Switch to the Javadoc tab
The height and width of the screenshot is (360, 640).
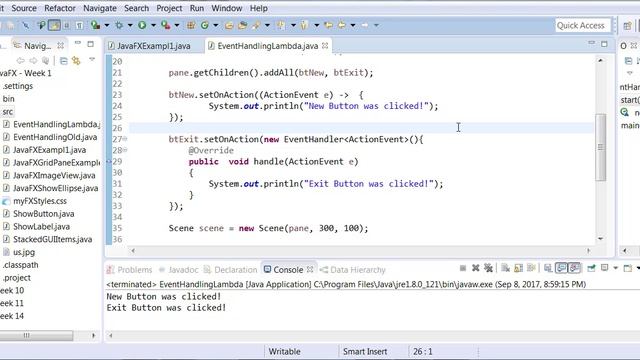(178, 270)
